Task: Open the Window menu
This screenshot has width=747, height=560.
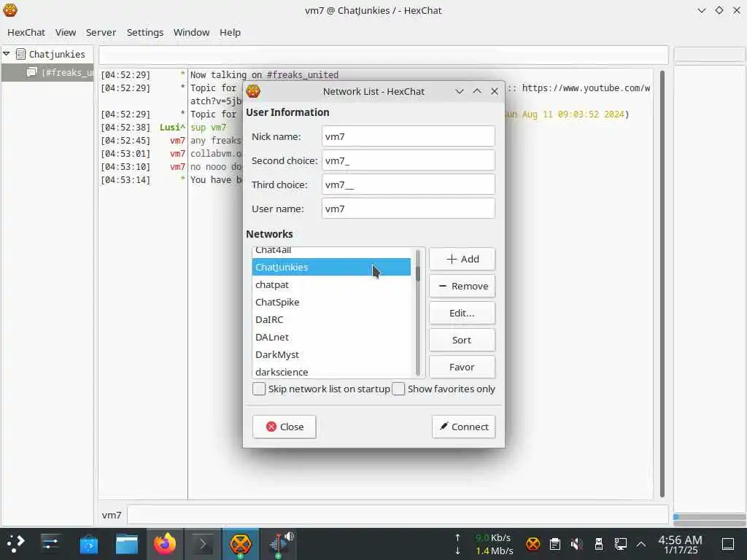Action: (192, 32)
